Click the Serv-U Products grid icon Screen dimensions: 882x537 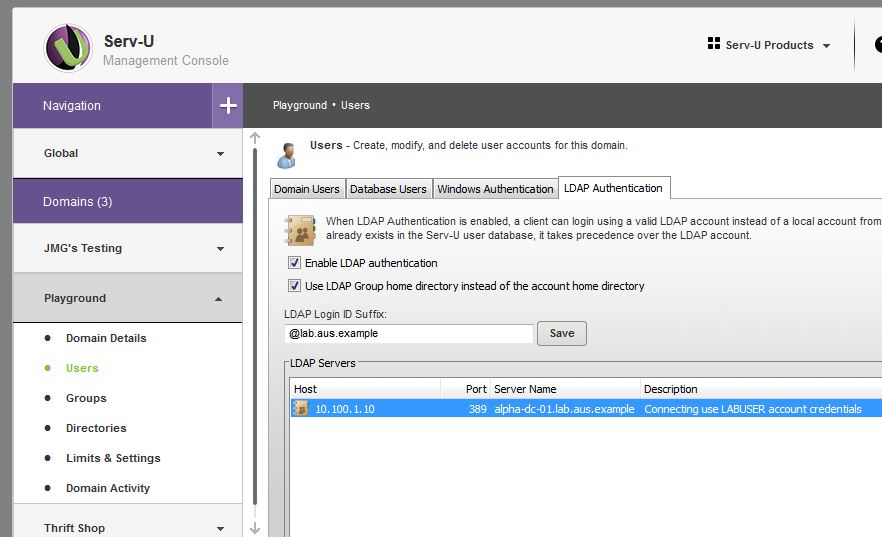coord(714,43)
